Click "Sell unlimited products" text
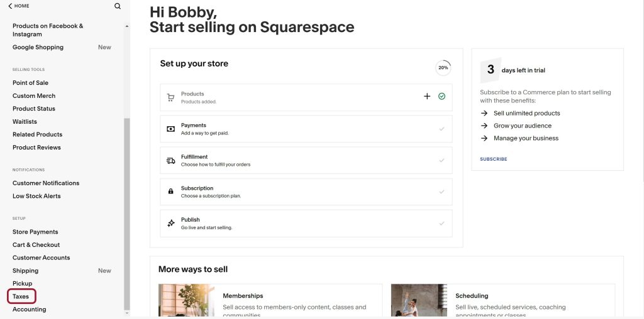The width and height of the screenshot is (644, 319). click(x=526, y=113)
